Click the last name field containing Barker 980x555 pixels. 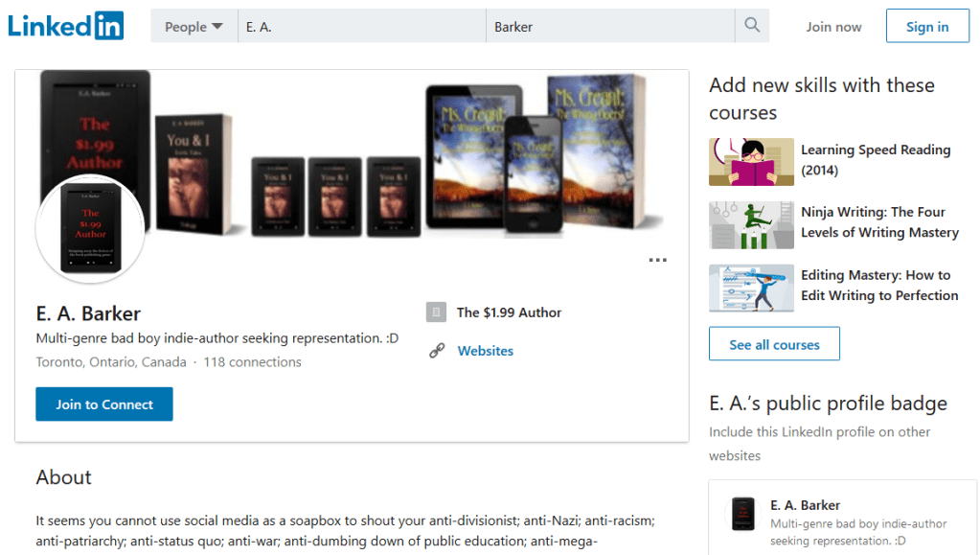(x=610, y=27)
